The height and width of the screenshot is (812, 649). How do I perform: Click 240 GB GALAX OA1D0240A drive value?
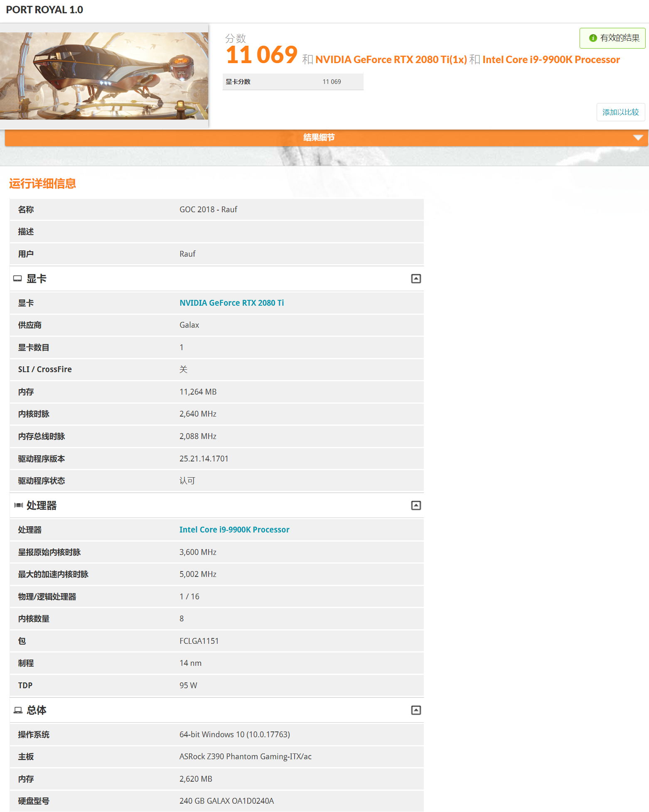(226, 801)
